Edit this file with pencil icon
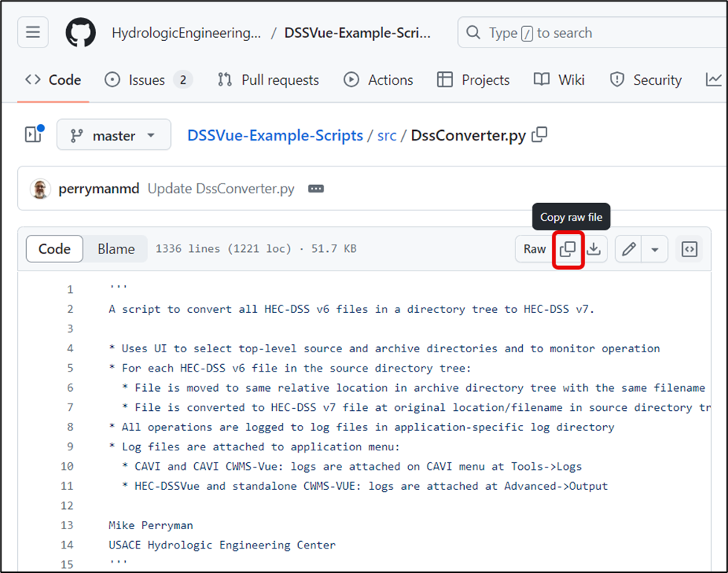Viewport: 728px width, 573px height. [628, 249]
